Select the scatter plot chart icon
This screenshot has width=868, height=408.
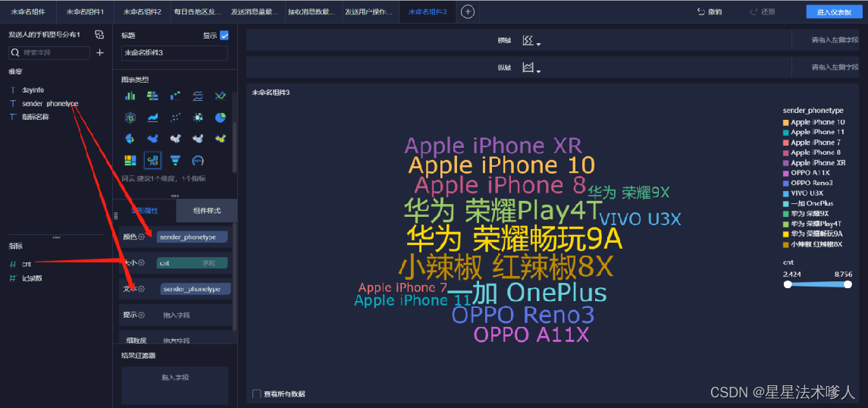click(175, 117)
